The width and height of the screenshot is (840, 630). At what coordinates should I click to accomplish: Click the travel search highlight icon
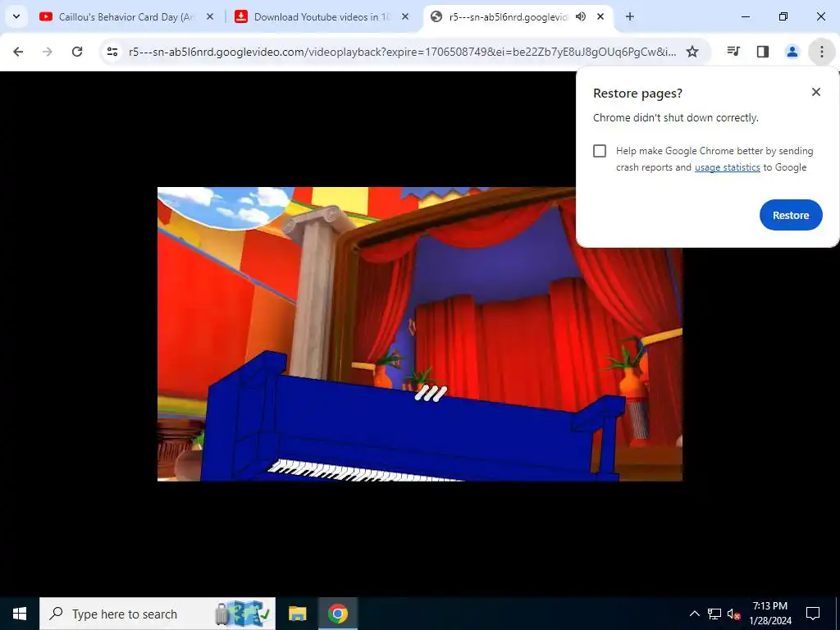[x=243, y=614]
